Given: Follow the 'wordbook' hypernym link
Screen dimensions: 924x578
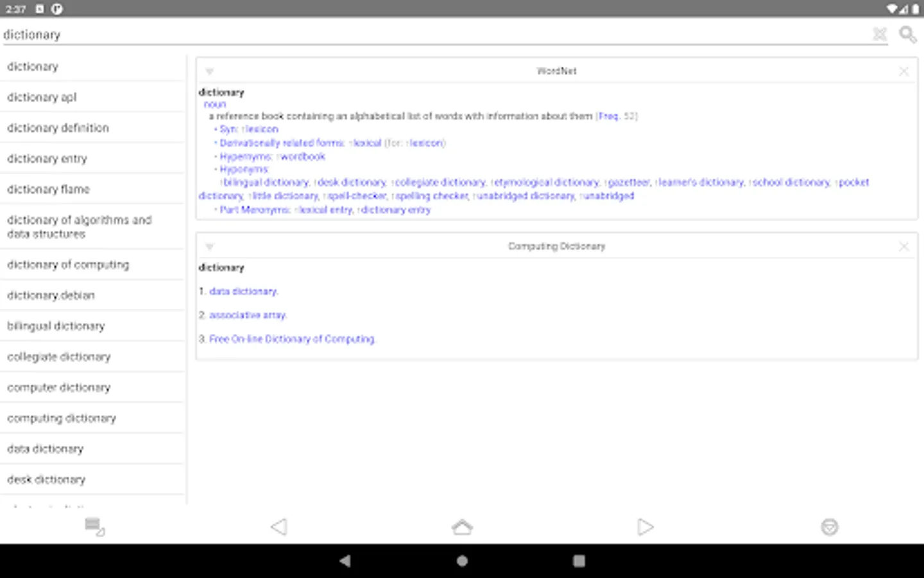Looking at the screenshot, I should point(303,156).
